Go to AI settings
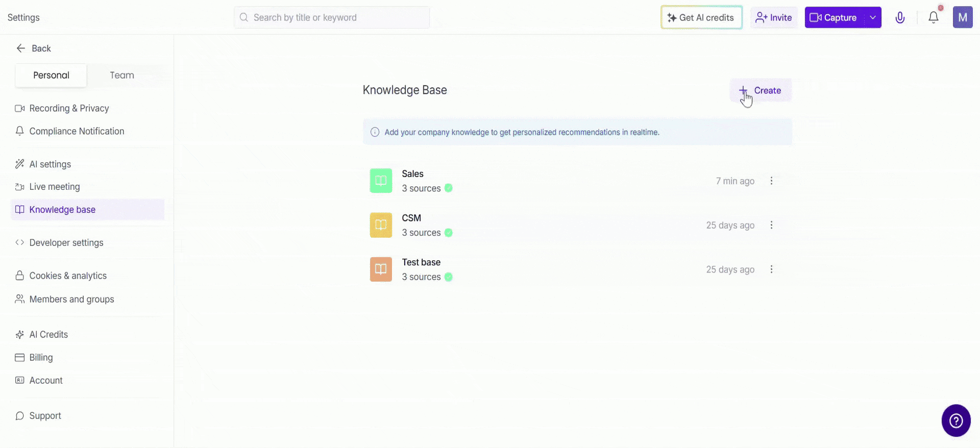This screenshot has height=448, width=980. coord(87,164)
